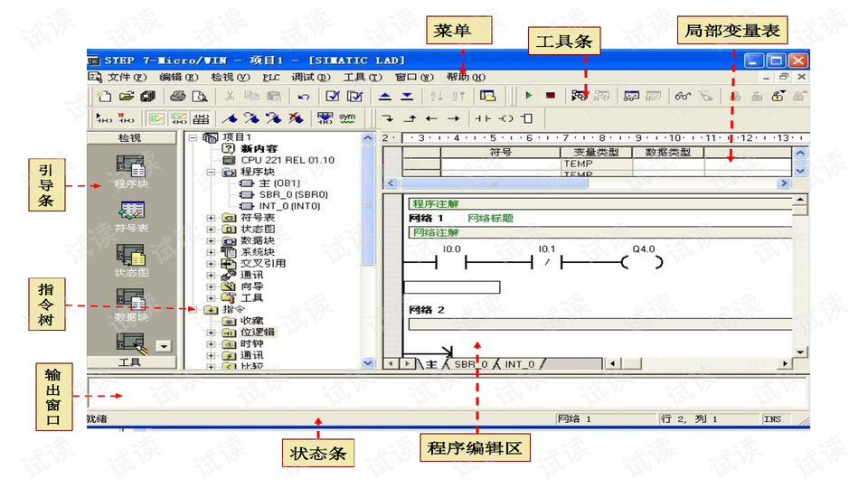Viewport: 868px width, 488px height.
Task: Click the Undo arrow icon
Action: click(x=304, y=96)
